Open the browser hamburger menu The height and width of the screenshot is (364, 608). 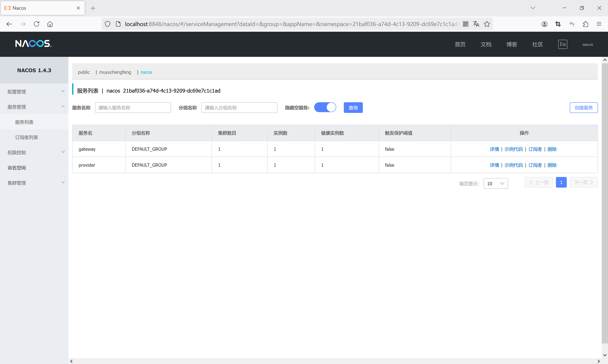point(599,24)
